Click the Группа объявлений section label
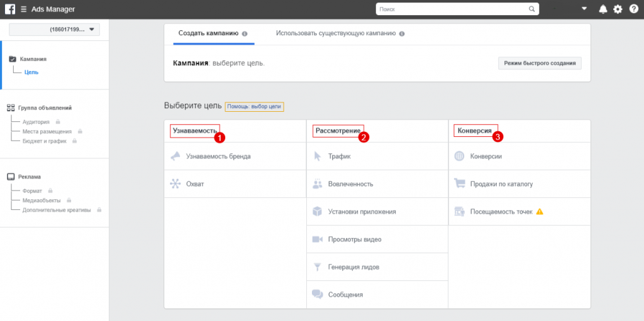644x321 pixels. pos(45,108)
